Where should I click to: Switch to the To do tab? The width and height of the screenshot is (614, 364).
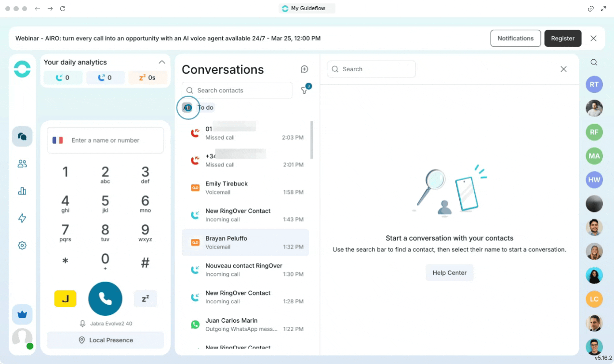point(206,107)
